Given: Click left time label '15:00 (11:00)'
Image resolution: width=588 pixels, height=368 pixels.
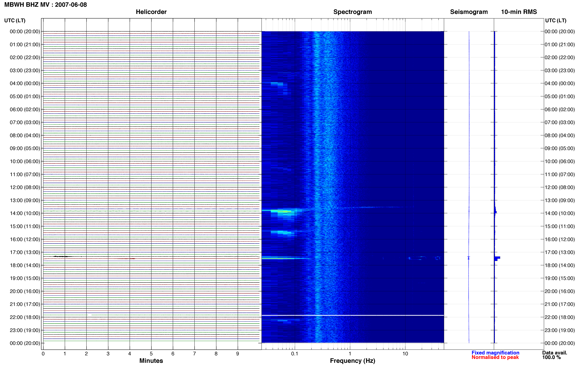Looking at the screenshot, I should point(25,226).
